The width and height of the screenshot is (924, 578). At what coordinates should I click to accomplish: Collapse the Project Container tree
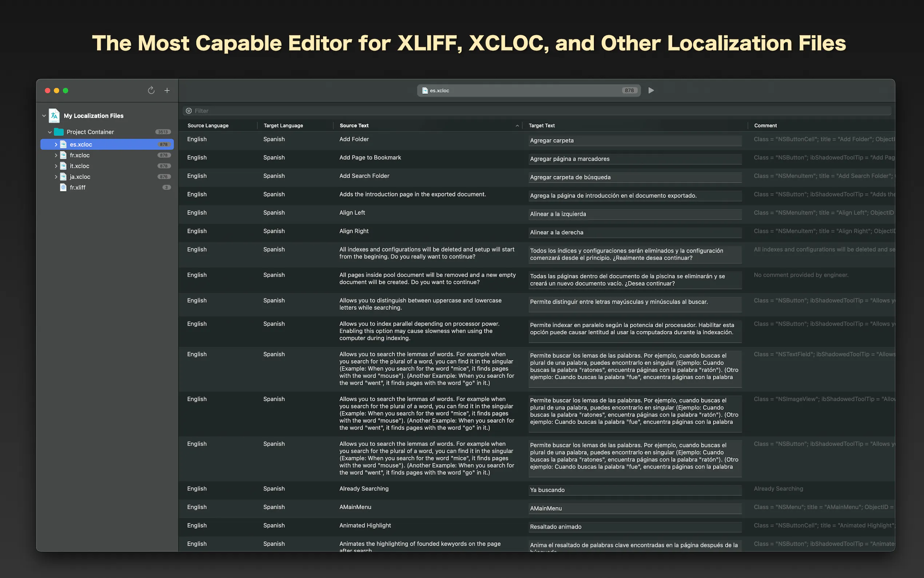50,131
